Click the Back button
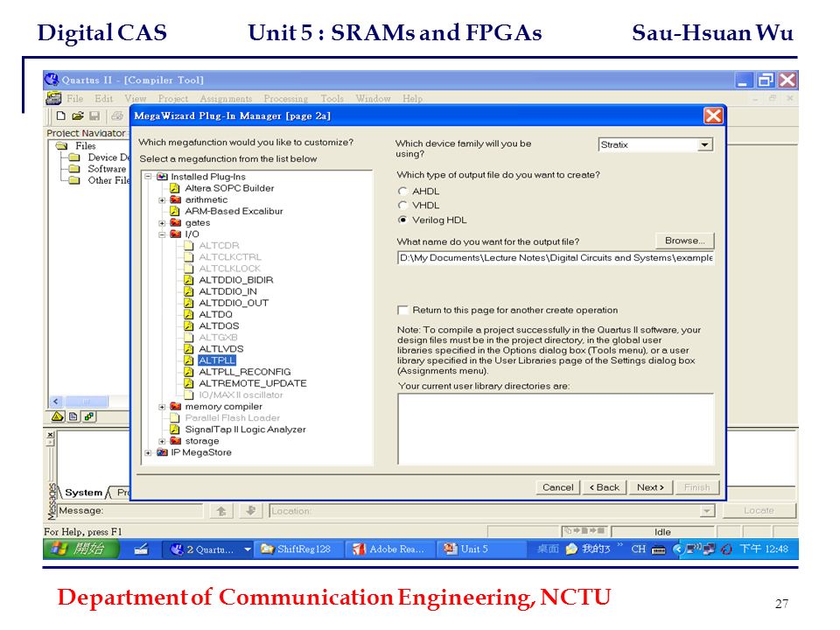Image resolution: width=840 pixels, height=630 pixels. 605,487
